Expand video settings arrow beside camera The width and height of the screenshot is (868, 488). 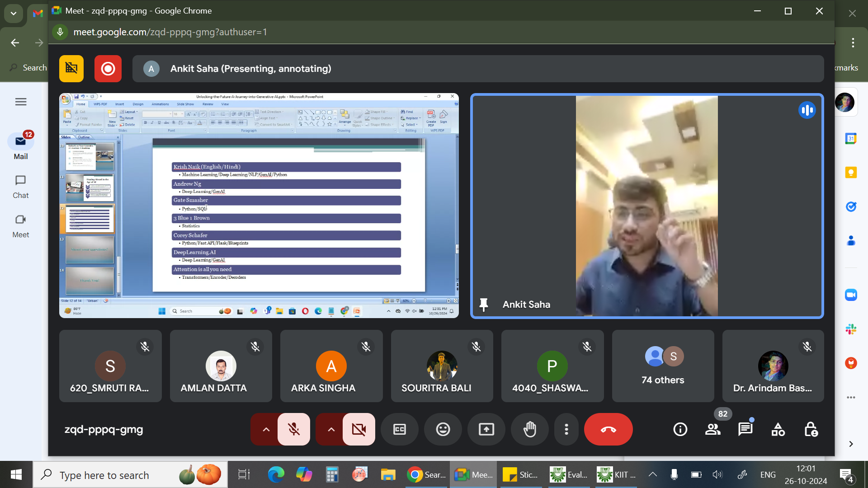pyautogui.click(x=331, y=429)
